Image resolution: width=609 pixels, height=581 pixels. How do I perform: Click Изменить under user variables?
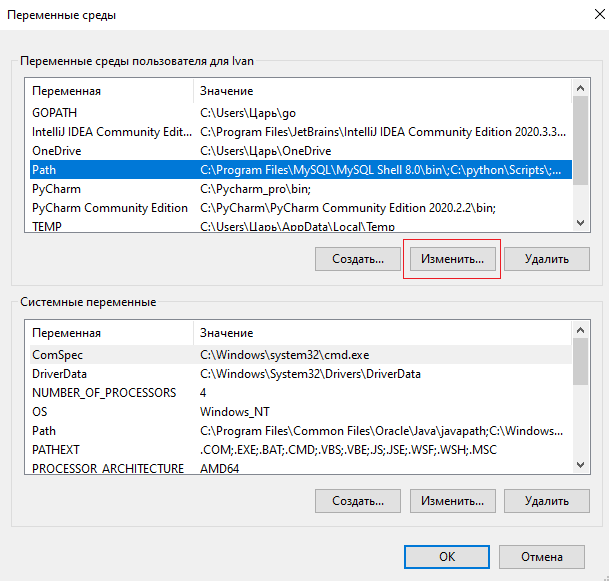click(452, 259)
